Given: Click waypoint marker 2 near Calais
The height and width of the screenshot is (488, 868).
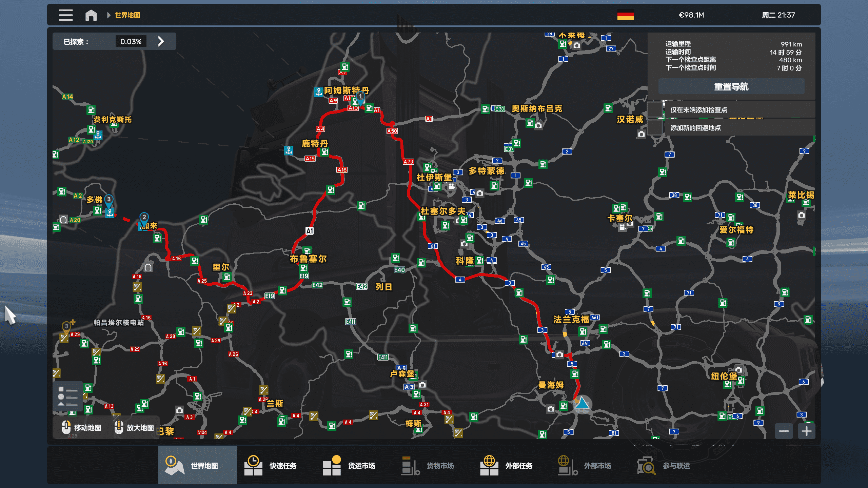Looking at the screenshot, I should coord(144,218).
